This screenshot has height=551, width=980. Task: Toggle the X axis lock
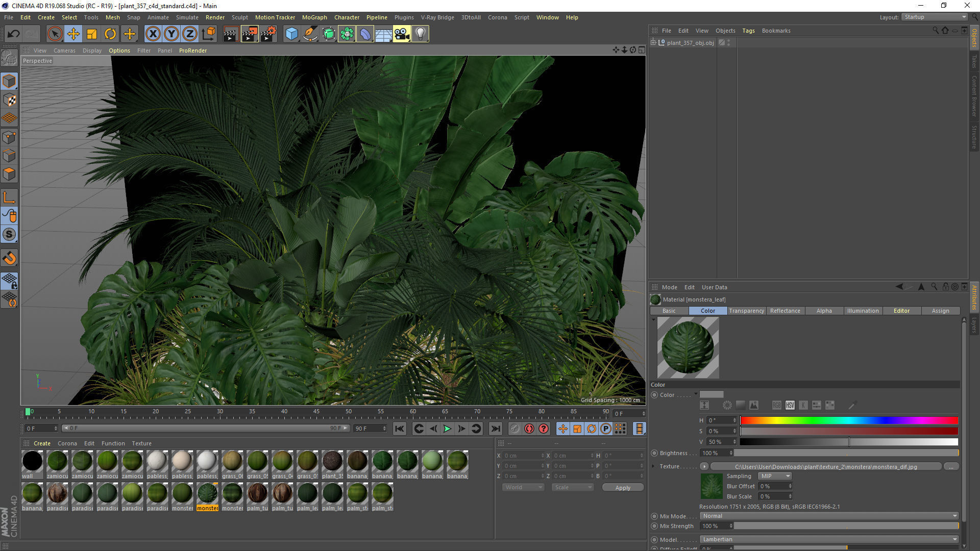click(153, 34)
